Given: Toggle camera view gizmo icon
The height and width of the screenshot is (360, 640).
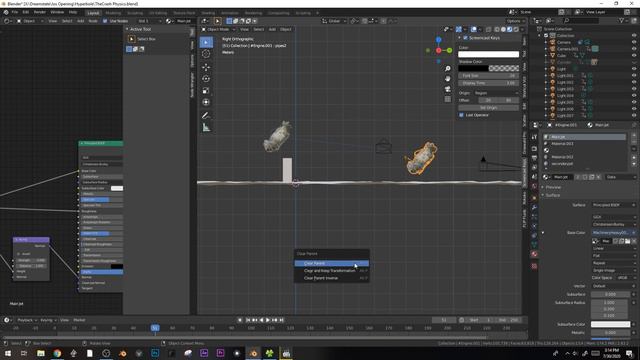Looking at the screenshot, I should tap(448, 89).
